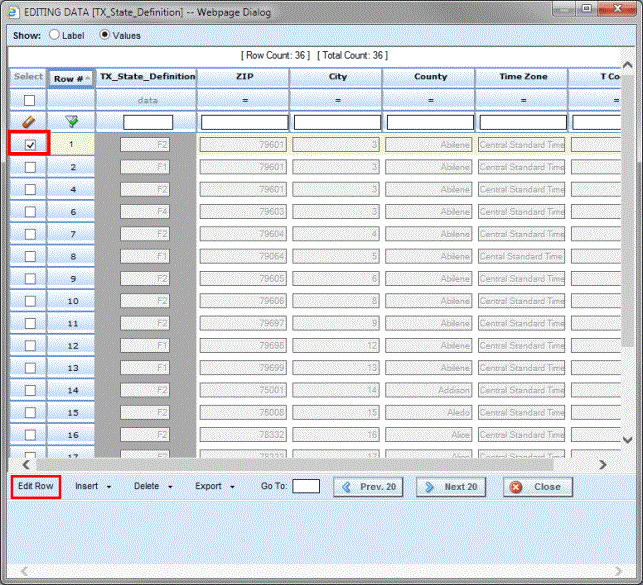This screenshot has height=585, width=643.
Task: Check the checkbox for row 12
Action: click(x=30, y=346)
